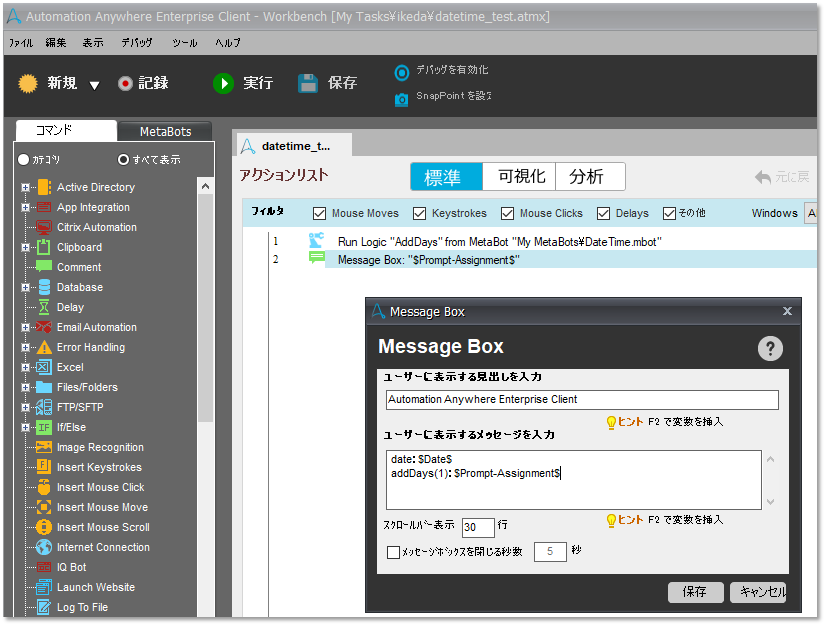Open the ファイル menu
This screenshot has height=626, width=826.
tap(21, 43)
